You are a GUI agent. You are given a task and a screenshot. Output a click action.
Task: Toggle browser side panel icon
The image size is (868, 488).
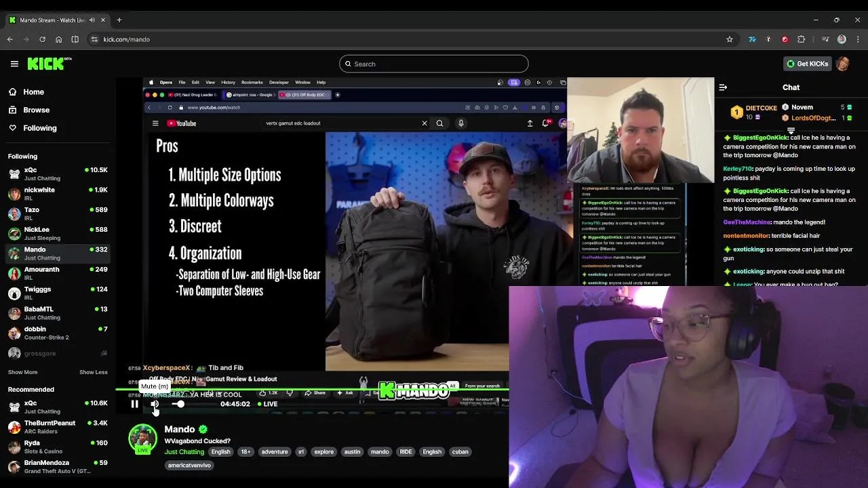(x=75, y=39)
